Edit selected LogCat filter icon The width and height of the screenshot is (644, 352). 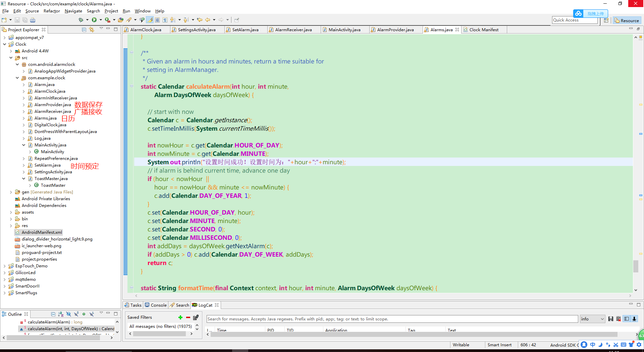[196, 317]
